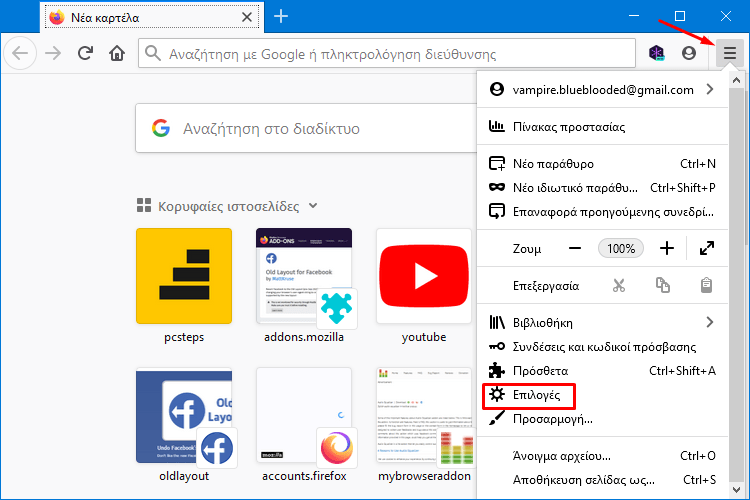Click the Google web search box
The height and width of the screenshot is (500, 750).
(306, 128)
